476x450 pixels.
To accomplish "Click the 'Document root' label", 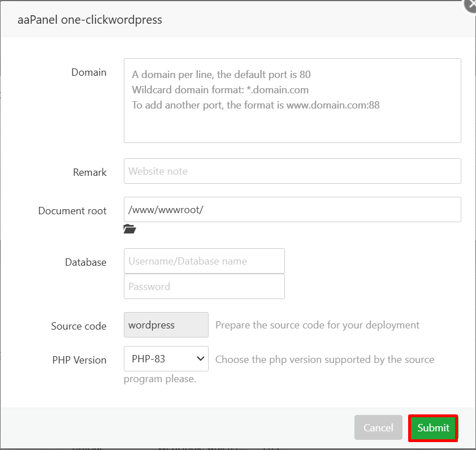I will pos(72,211).
